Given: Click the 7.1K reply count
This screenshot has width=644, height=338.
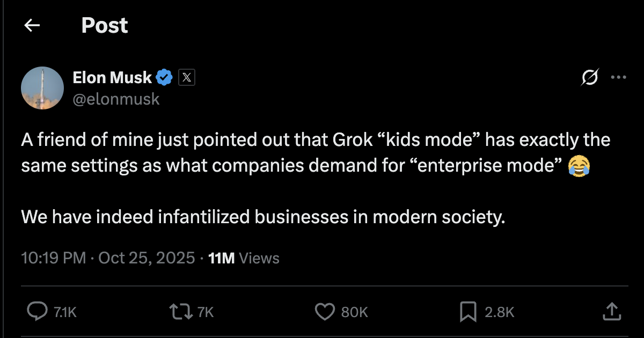Looking at the screenshot, I should (65, 311).
